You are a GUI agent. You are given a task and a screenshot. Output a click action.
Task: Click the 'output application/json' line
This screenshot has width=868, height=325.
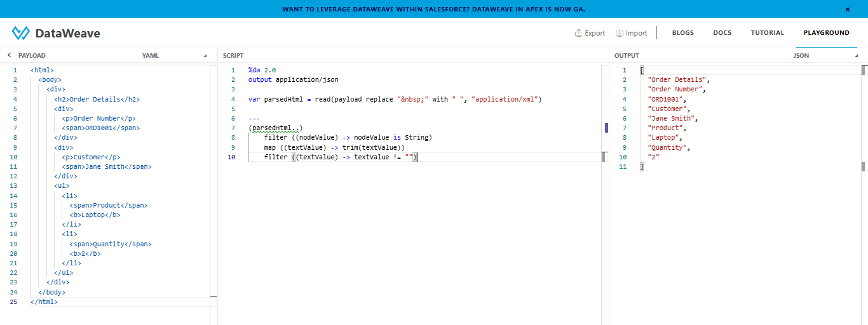pyautogui.click(x=294, y=80)
